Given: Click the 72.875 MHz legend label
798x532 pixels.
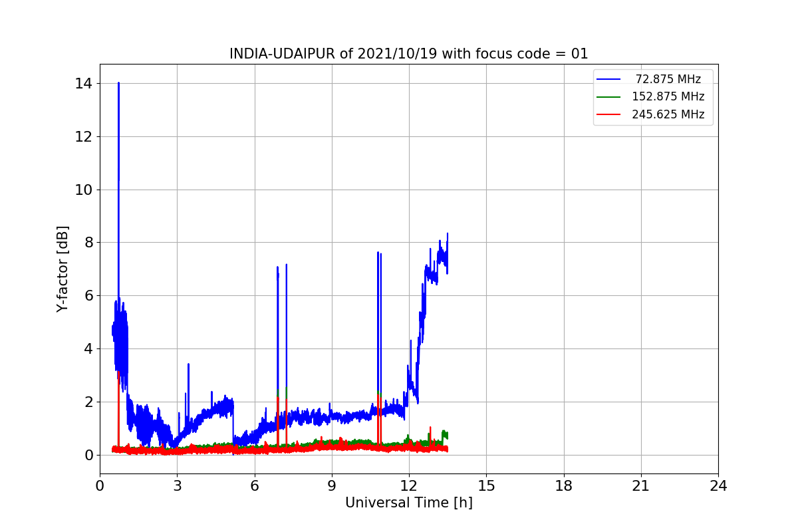Looking at the screenshot, I should [x=668, y=79].
